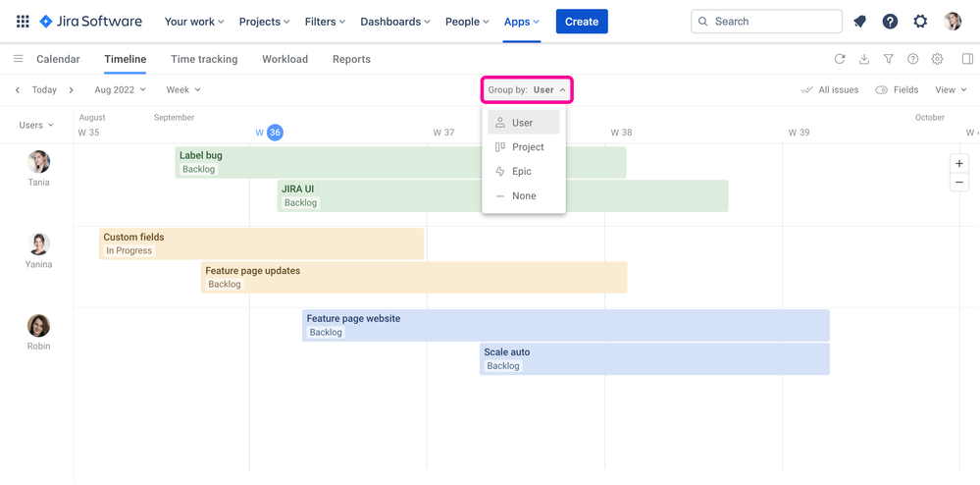Open the Feature page updates task
The height and width of the screenshot is (485, 980).
(x=414, y=277)
